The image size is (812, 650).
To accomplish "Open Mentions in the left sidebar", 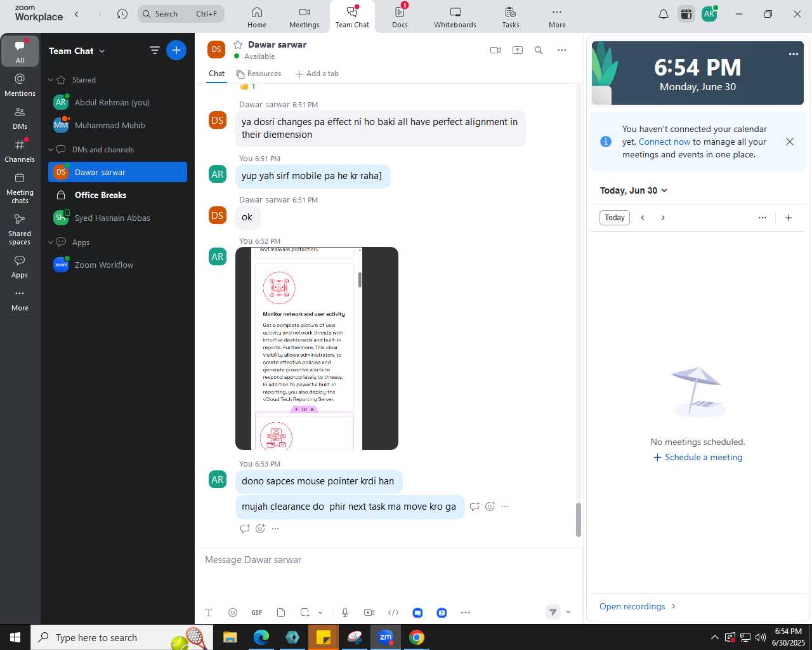I will [x=20, y=84].
